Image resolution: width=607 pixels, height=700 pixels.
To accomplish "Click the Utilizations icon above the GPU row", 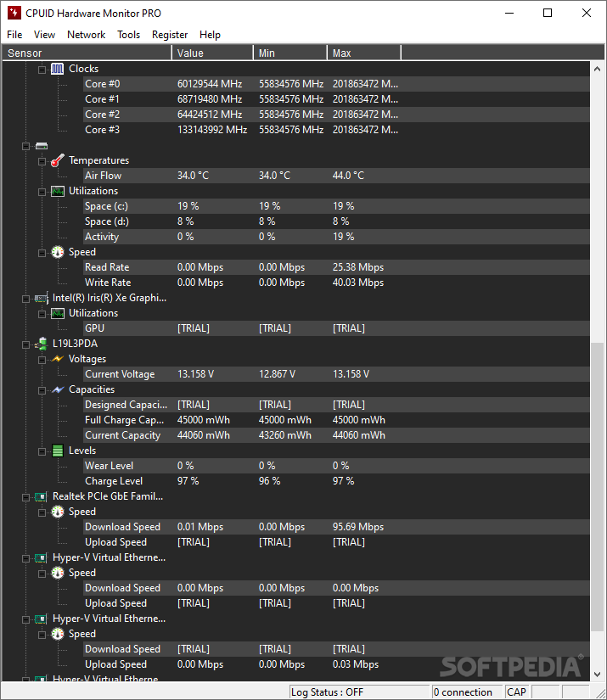I will point(57,313).
